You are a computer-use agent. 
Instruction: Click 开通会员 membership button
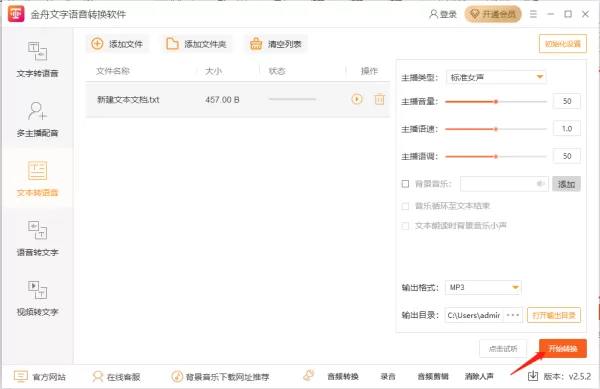493,14
